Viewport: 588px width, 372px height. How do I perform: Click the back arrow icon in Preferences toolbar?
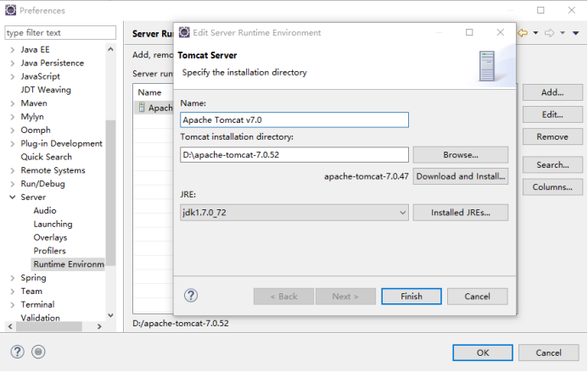523,33
